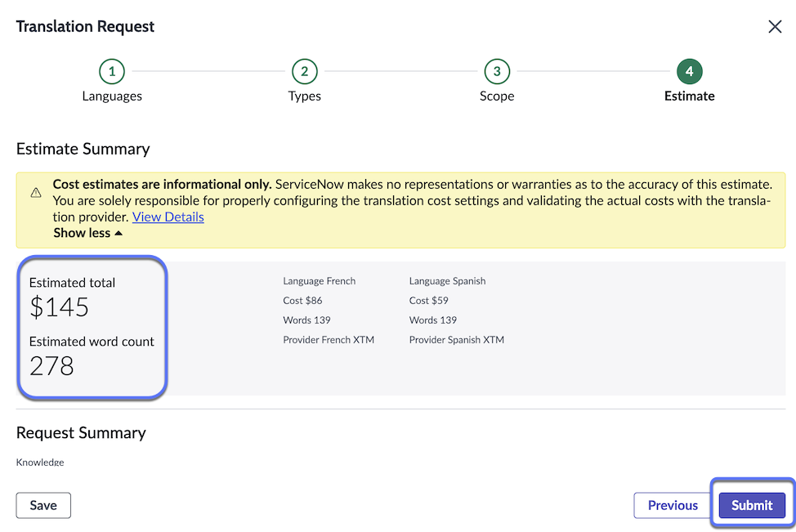
Task: Click the Translation Request title
Action: tap(85, 26)
